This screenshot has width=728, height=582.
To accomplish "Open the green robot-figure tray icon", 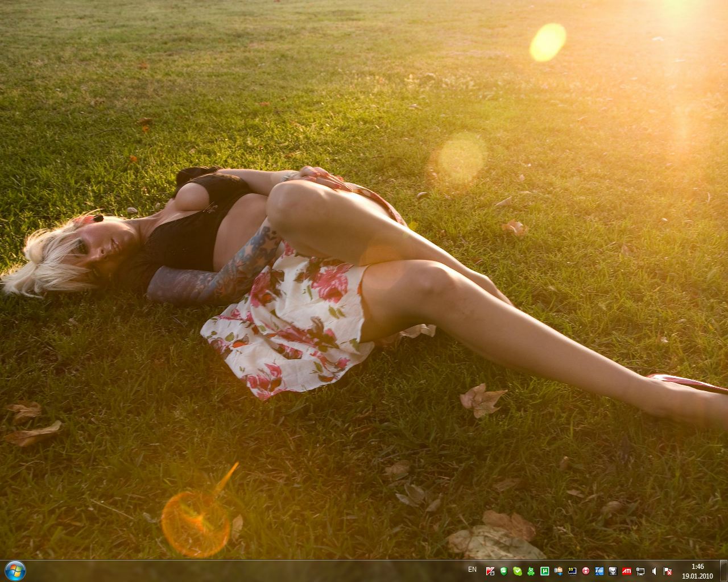I will [x=531, y=571].
